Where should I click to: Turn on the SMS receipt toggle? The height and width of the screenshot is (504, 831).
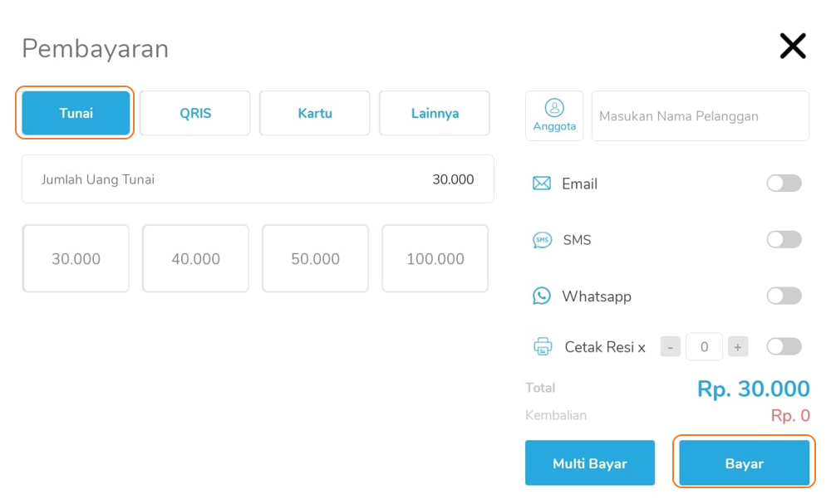[784, 240]
